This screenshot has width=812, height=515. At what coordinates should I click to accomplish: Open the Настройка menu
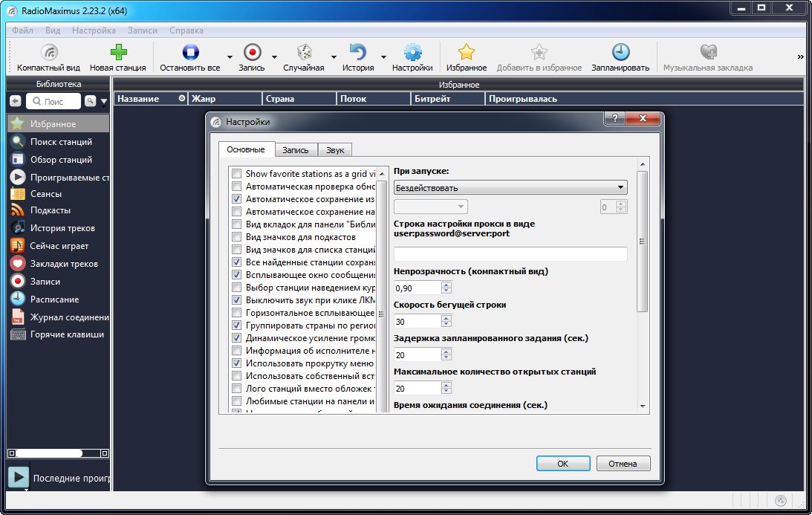pos(94,30)
